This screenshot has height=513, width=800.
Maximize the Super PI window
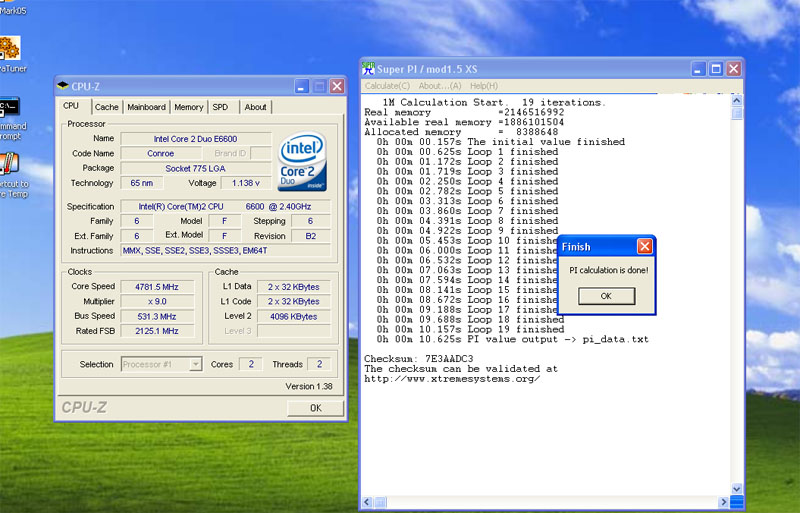716,69
